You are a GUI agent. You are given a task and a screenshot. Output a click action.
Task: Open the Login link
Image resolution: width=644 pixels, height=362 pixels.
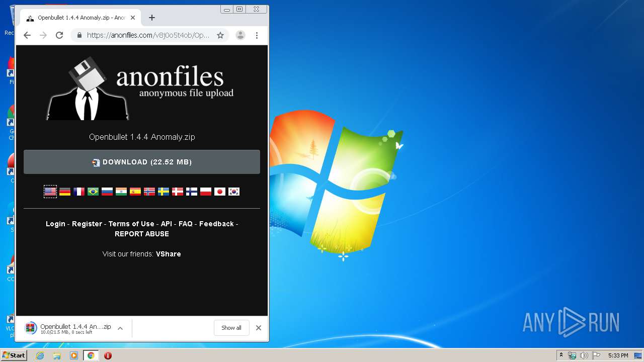(55, 224)
